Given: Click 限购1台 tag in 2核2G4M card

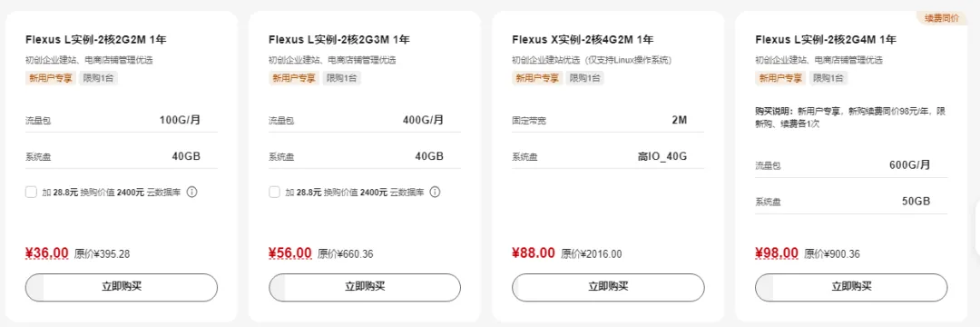Looking at the screenshot, I should 828,78.
